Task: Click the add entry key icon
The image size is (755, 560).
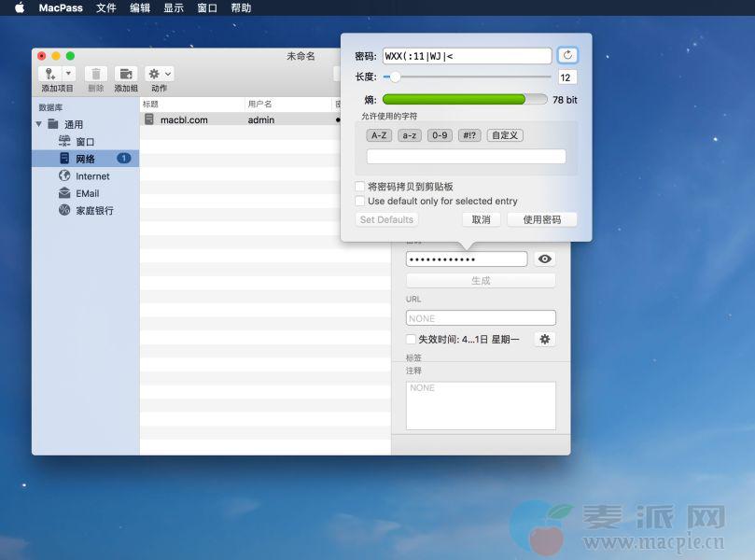Action: (x=49, y=74)
